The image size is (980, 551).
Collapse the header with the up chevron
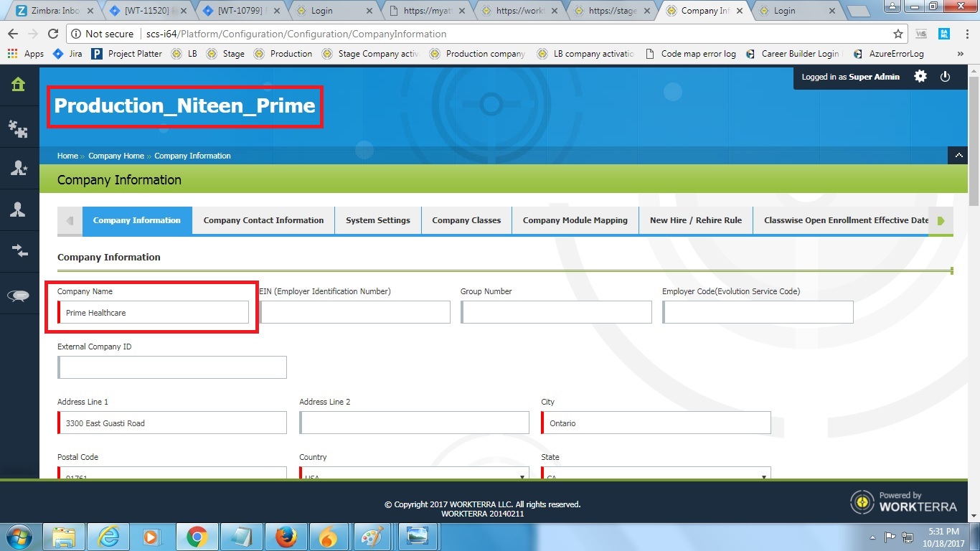pos(958,156)
